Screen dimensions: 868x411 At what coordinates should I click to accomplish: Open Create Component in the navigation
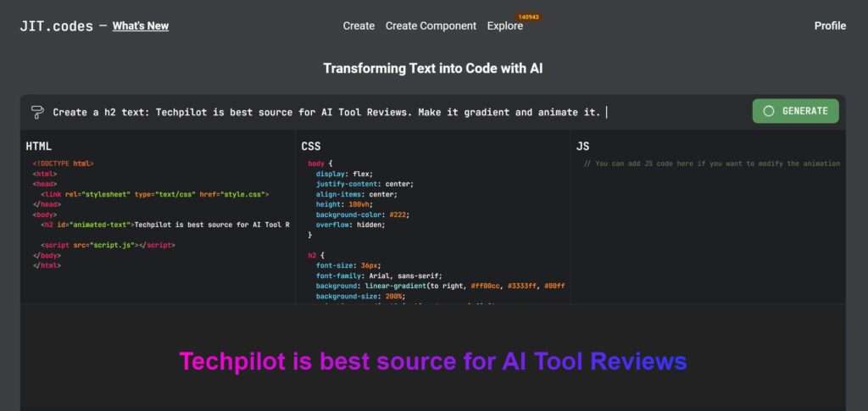click(431, 26)
